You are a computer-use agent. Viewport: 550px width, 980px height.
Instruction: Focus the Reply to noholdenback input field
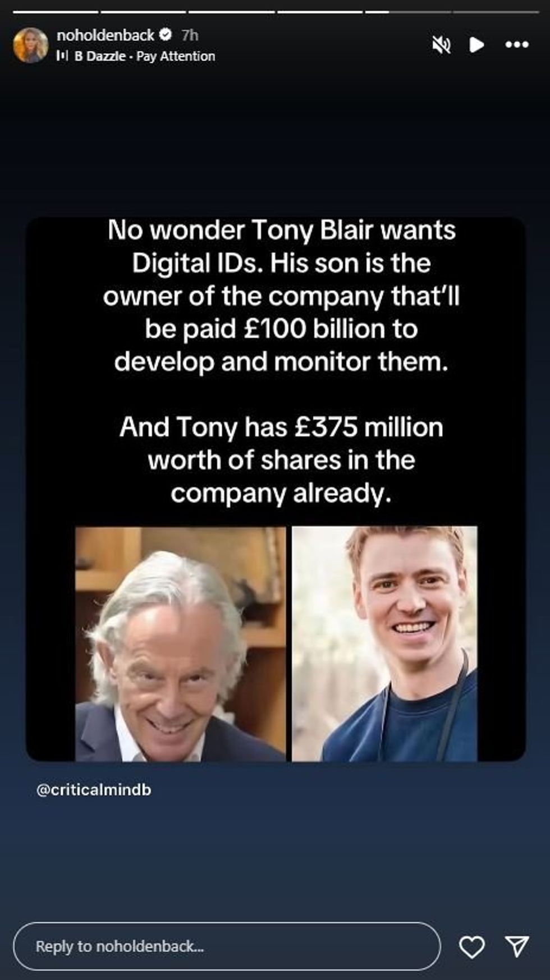(227, 946)
